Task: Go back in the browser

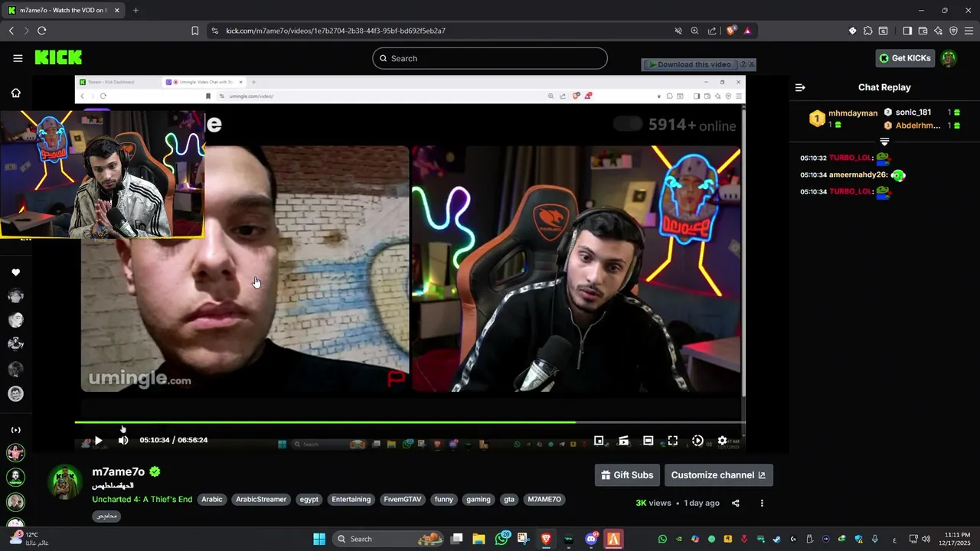Action: point(11,31)
